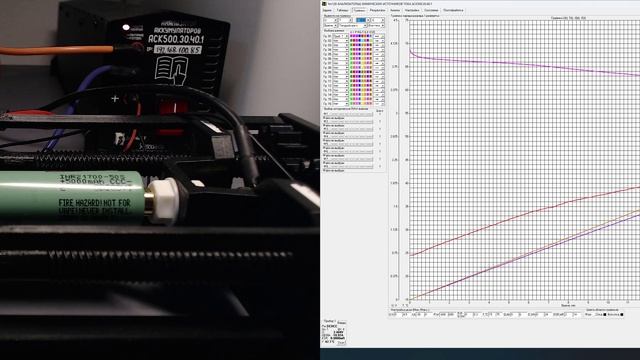The height and width of the screenshot is (360, 640).
Task: Click the Сброс button in the probe panel
Action: (x=341, y=343)
